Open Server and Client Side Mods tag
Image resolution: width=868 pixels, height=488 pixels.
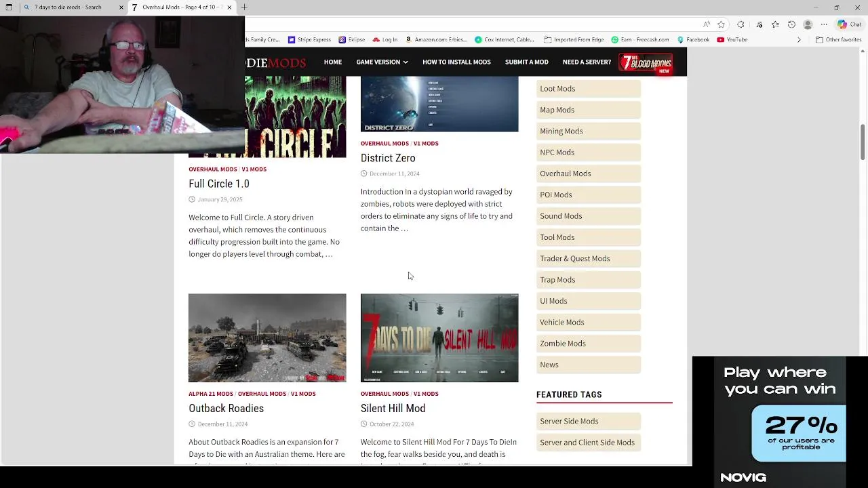589,443
